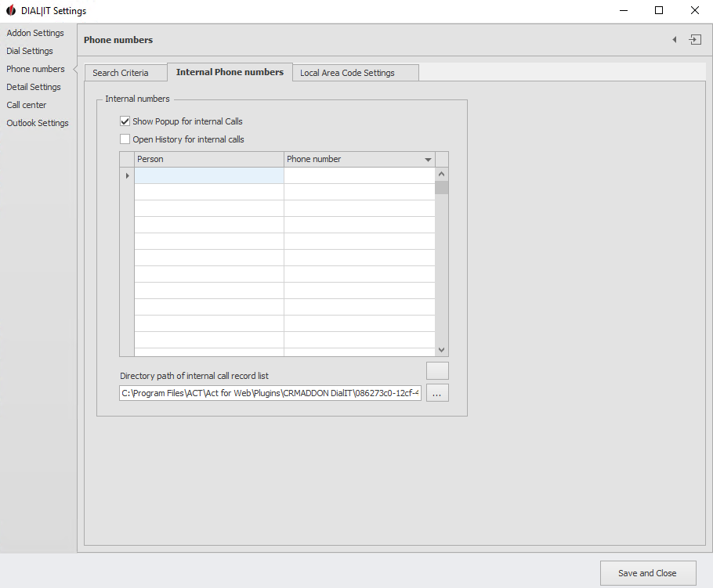
Task: Click the browse (...) button for directory path
Action: pos(437,393)
